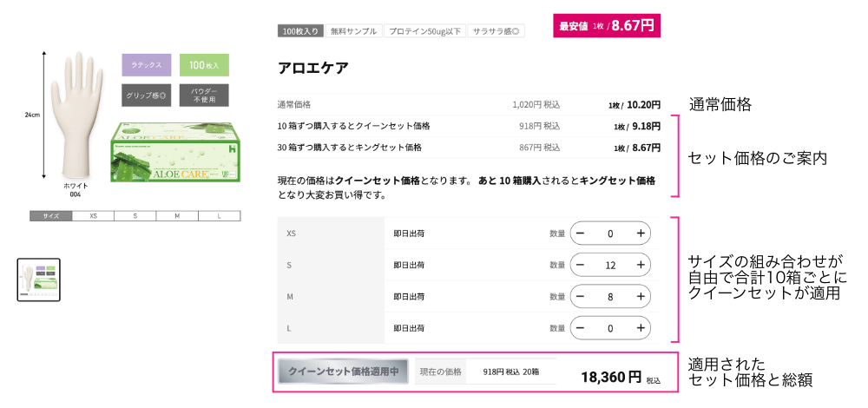
Task: Click the L size row label cell
Action: pyautogui.click(x=331, y=328)
